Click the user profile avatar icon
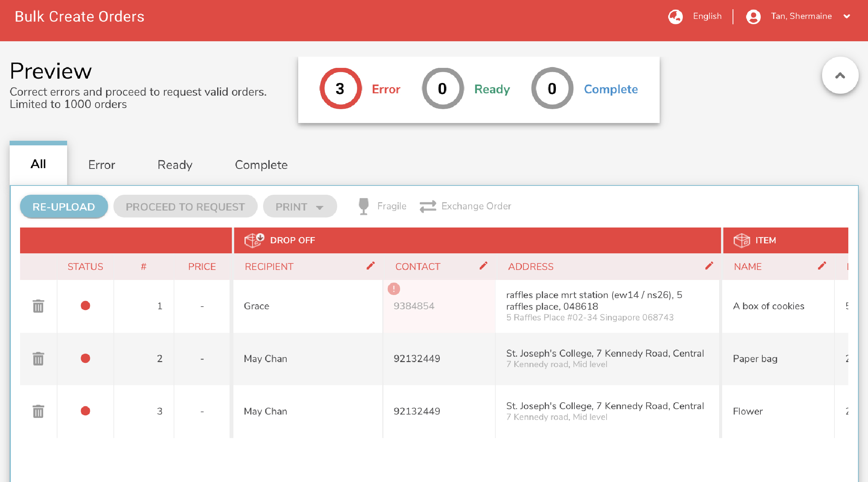The image size is (868, 482). [753, 17]
